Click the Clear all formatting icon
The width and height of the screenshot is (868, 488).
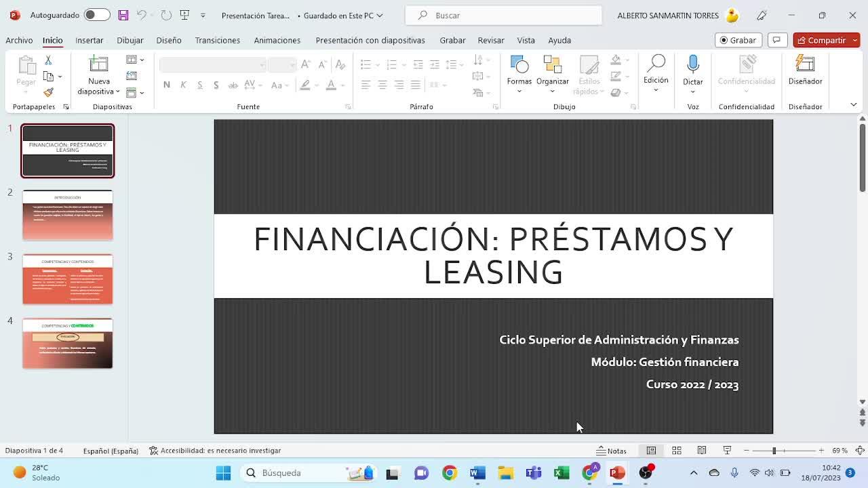pyautogui.click(x=340, y=64)
